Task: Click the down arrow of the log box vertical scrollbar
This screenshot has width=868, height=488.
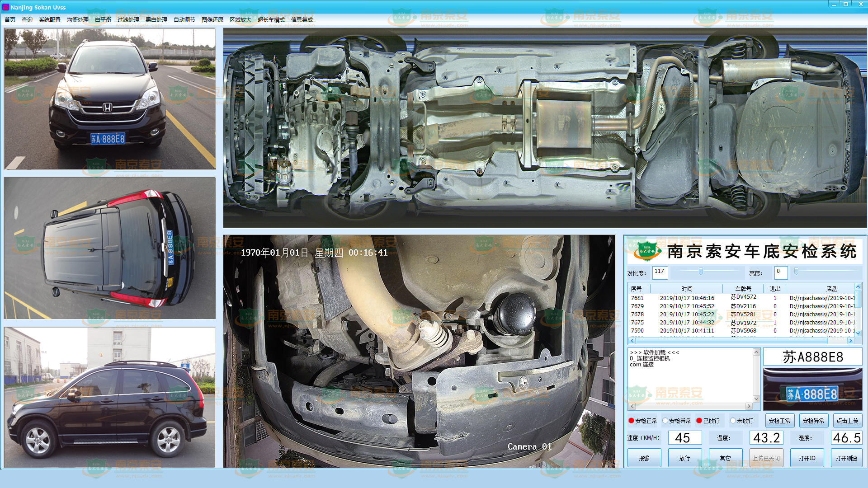Action: pyautogui.click(x=756, y=399)
